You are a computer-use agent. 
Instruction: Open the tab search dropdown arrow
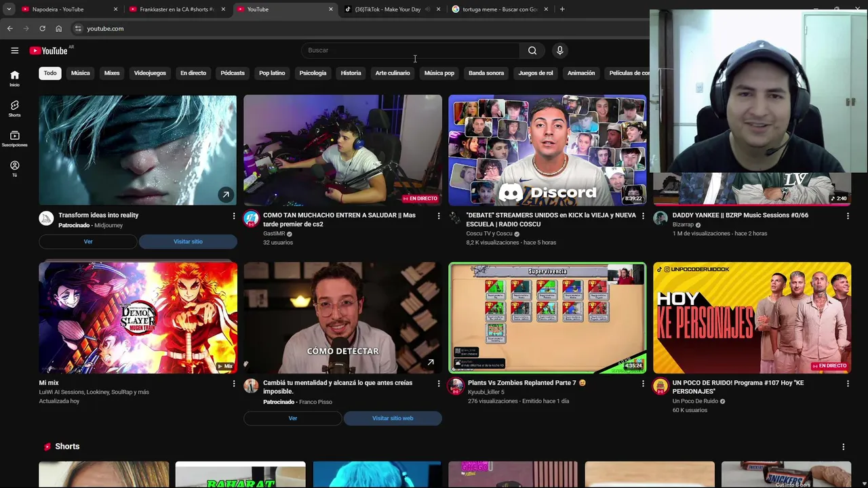tap(9, 9)
